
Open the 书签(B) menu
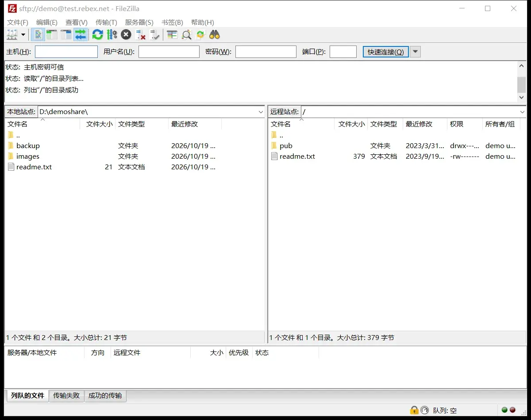click(x=172, y=22)
